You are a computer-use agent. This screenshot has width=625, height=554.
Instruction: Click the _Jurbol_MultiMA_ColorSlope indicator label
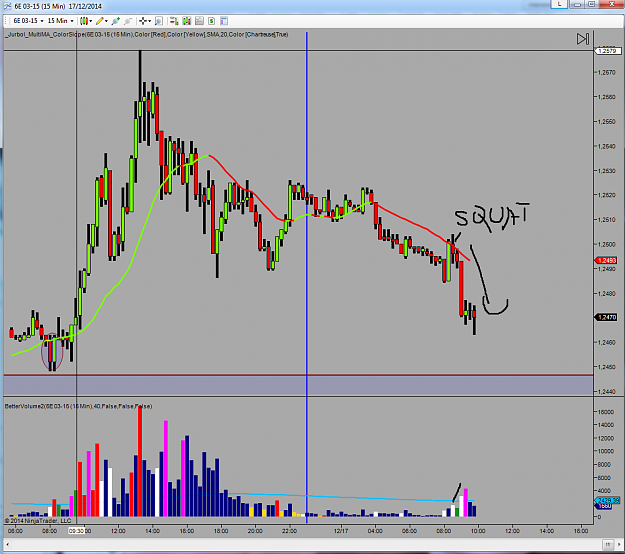click(147, 35)
